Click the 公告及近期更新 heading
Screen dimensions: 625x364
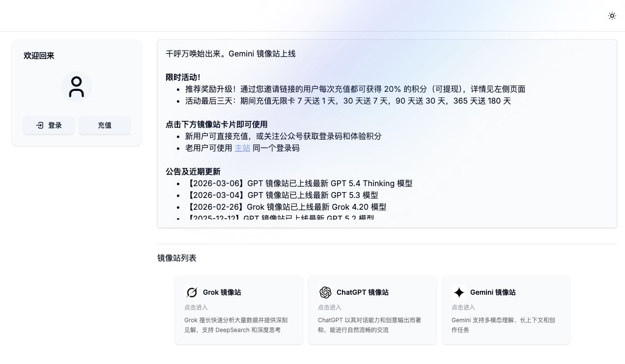pyautogui.click(x=193, y=171)
